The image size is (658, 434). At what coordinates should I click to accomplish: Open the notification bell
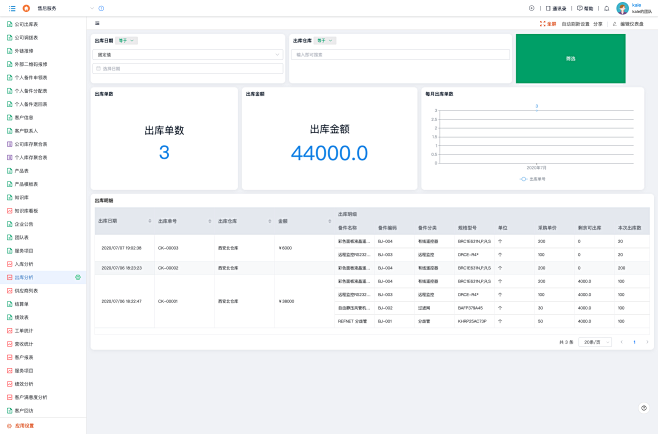pyautogui.click(x=606, y=8)
